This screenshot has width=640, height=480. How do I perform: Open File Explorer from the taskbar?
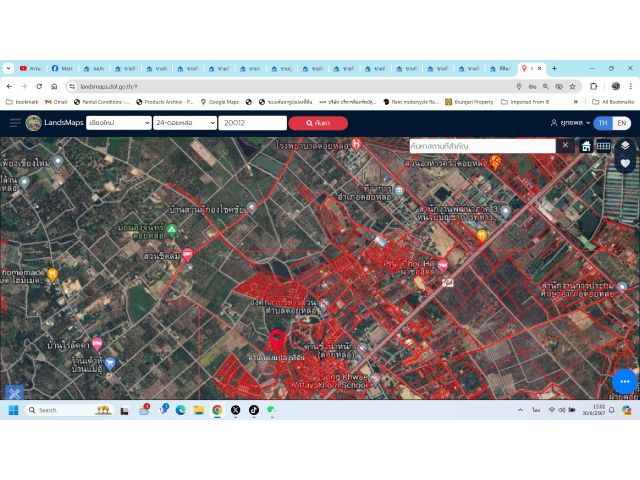[x=199, y=410]
